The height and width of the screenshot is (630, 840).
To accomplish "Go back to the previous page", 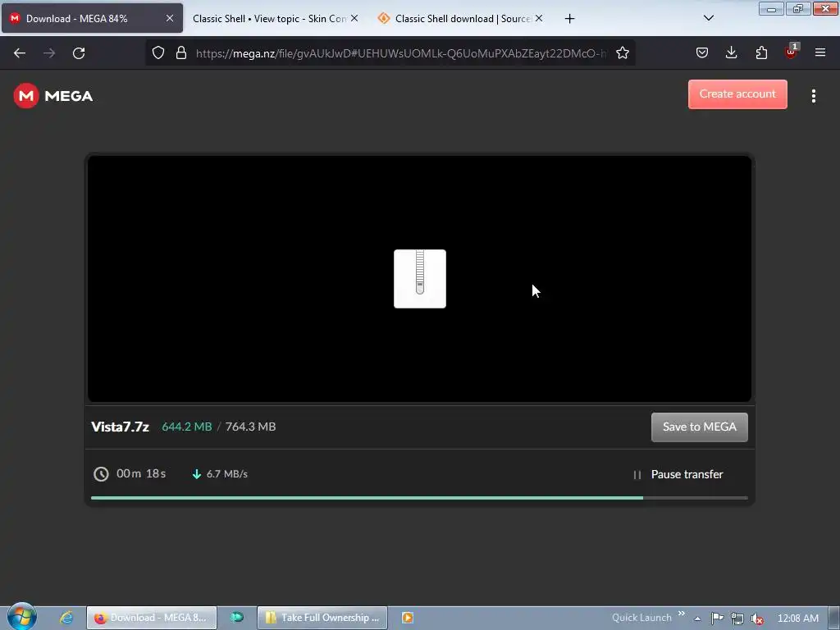I will tap(20, 53).
